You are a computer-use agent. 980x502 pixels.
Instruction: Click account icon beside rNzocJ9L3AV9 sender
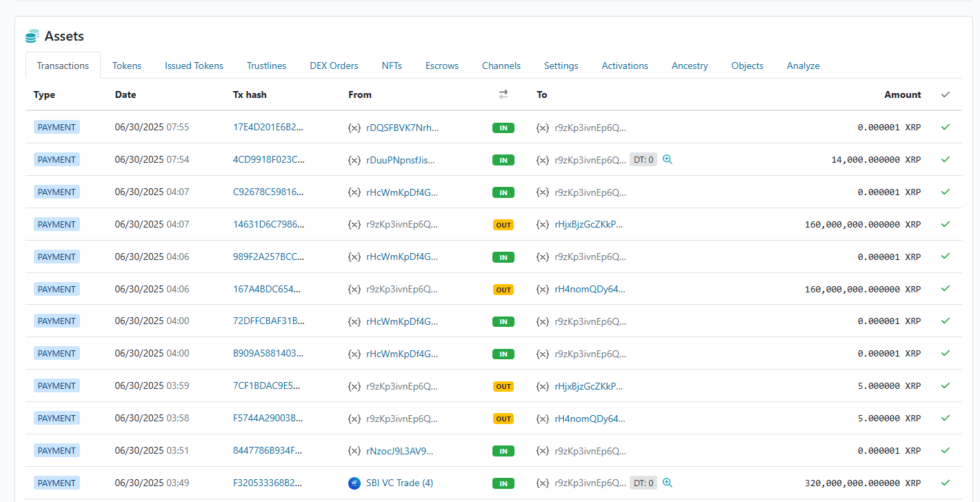(x=354, y=451)
